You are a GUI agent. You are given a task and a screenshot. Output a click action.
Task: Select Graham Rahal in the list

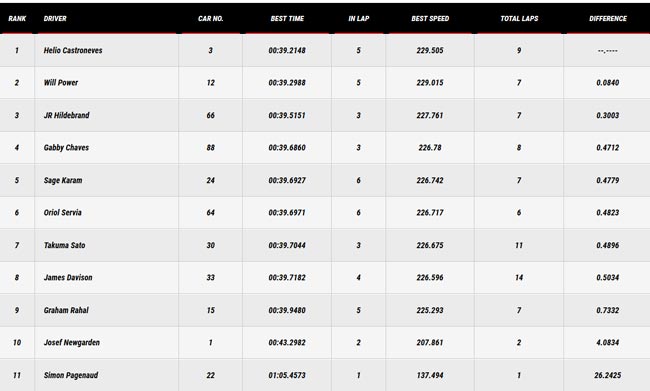coord(66,310)
